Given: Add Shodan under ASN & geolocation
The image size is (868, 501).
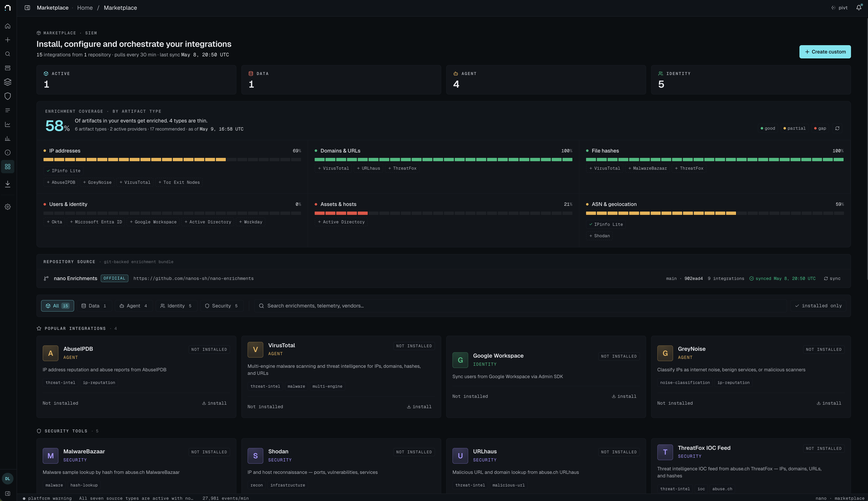Looking at the screenshot, I should [599, 236].
